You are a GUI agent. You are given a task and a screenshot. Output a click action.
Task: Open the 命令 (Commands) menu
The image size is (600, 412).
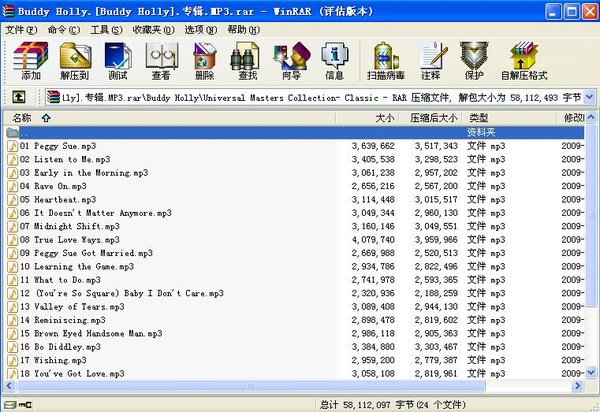[64, 30]
